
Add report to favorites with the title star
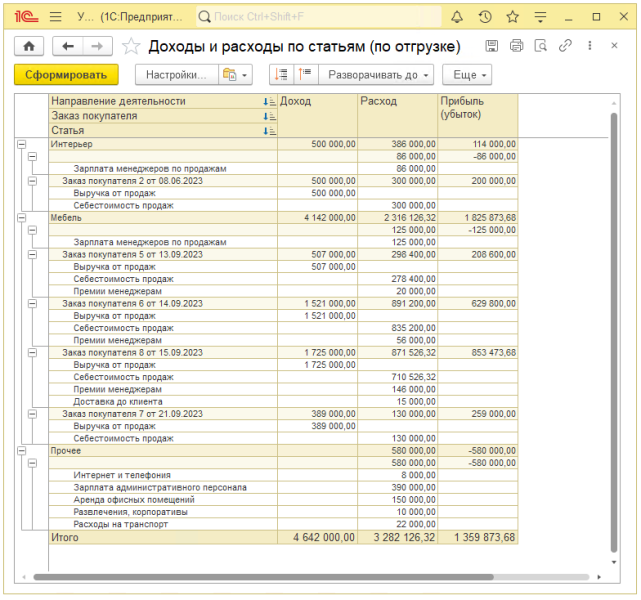(x=131, y=46)
